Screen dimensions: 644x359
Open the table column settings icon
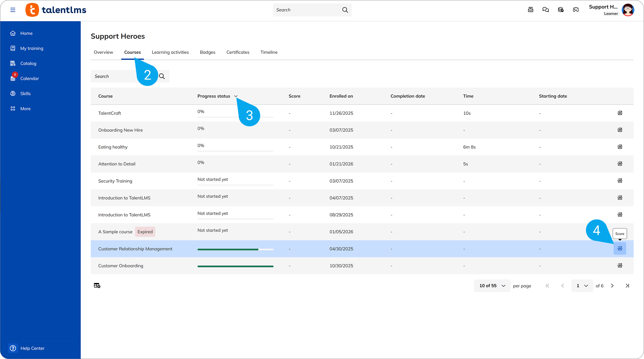(x=97, y=285)
